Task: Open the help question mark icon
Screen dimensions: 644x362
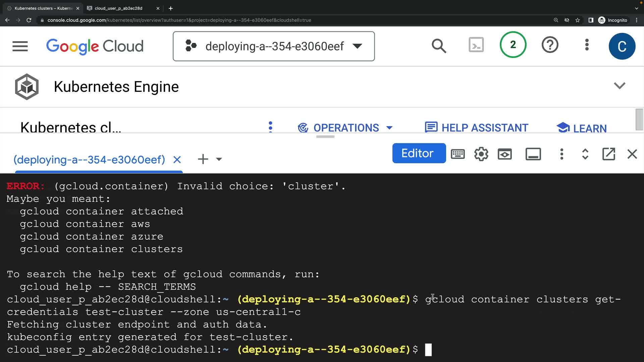Action: coord(550,45)
